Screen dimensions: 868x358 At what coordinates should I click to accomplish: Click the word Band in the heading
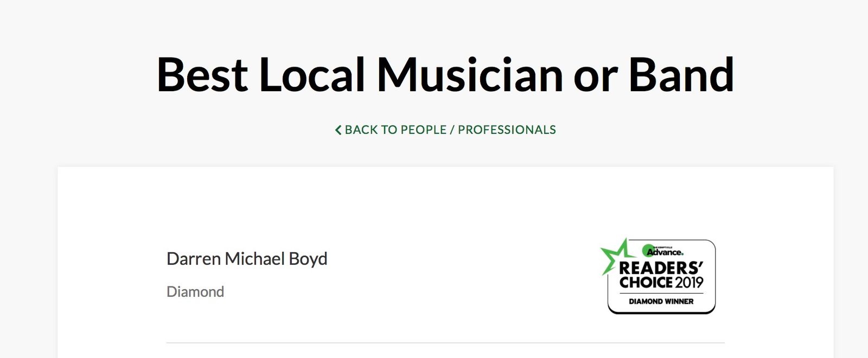pos(681,75)
